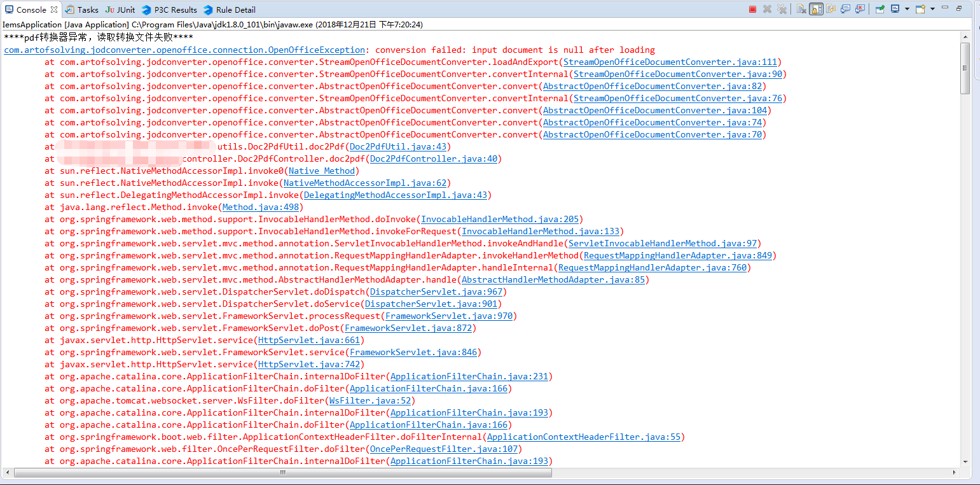Image resolution: width=980 pixels, height=485 pixels.
Task: Click the Display Selected Console monitor icon
Action: pyautogui.click(x=895, y=9)
